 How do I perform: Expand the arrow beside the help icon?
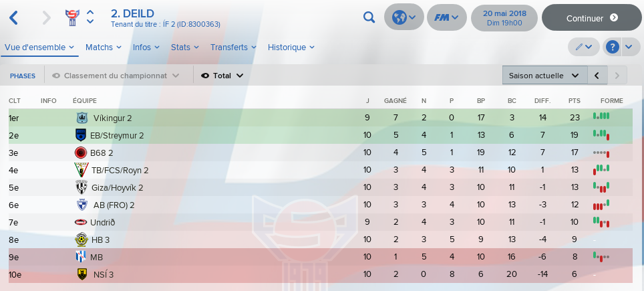click(x=629, y=47)
